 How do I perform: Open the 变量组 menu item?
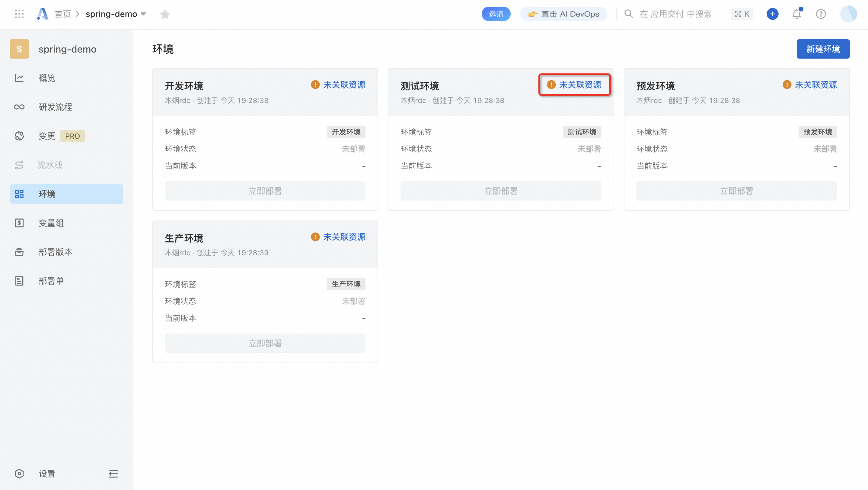click(66, 223)
